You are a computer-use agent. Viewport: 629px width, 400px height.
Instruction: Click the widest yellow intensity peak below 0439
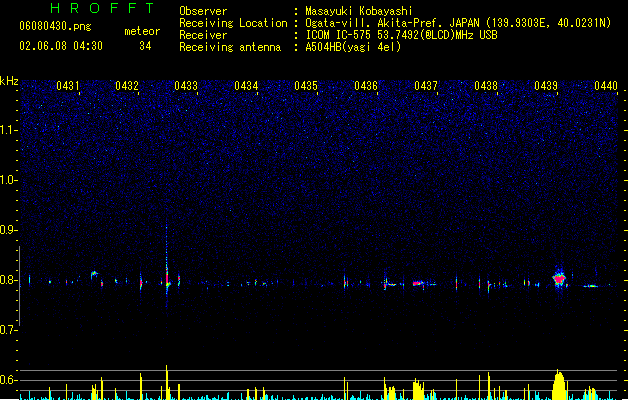point(559,386)
